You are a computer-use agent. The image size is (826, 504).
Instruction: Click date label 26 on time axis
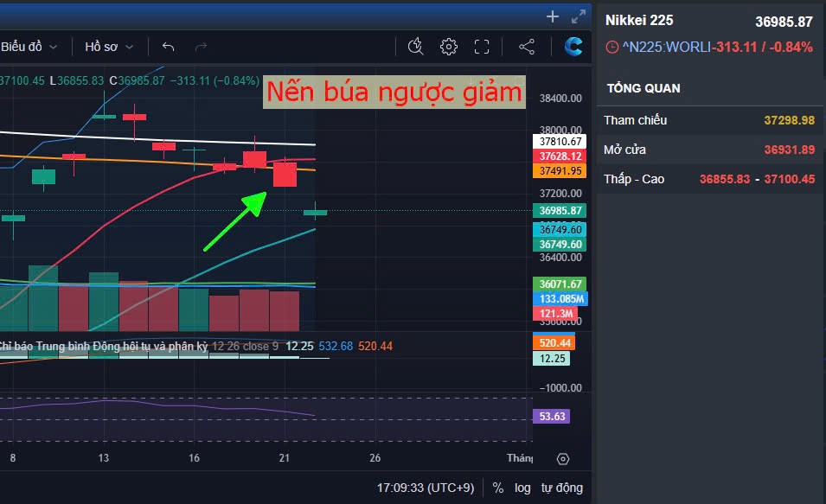[x=375, y=458]
